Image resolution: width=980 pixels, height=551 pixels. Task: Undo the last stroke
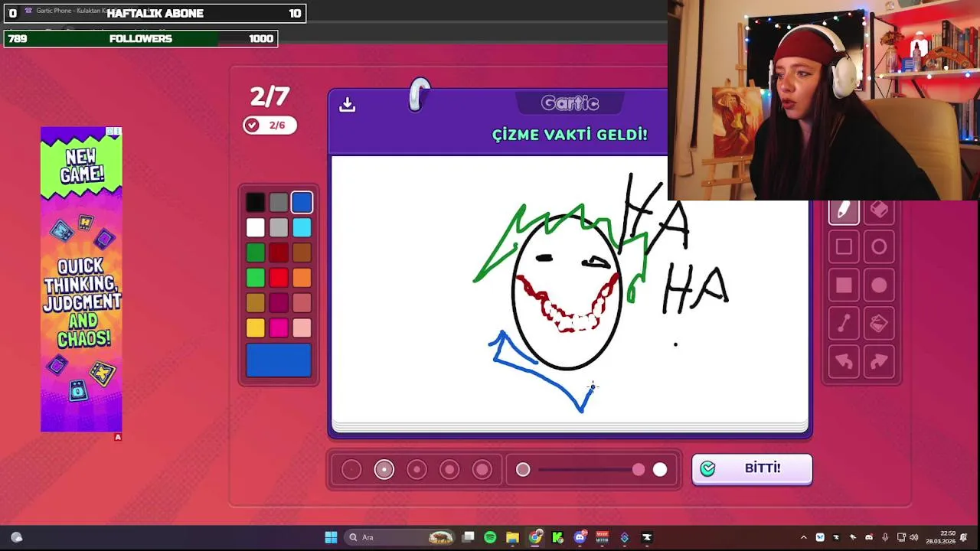(844, 361)
